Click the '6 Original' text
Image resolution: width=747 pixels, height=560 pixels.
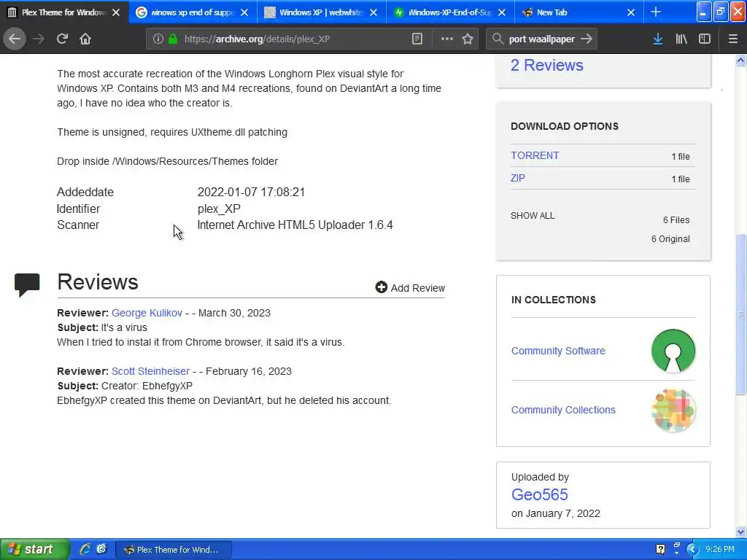(x=670, y=239)
